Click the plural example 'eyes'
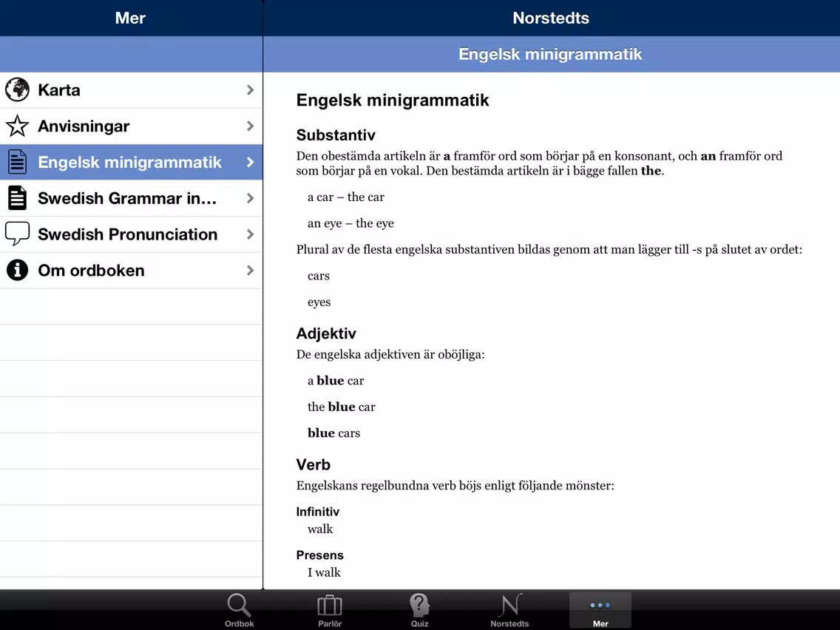 319,302
